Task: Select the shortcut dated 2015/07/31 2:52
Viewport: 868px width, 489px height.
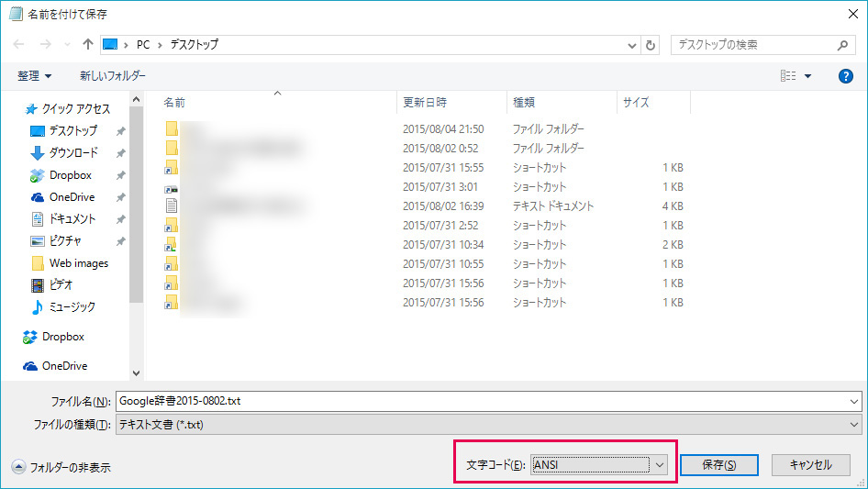Action: pos(424,226)
